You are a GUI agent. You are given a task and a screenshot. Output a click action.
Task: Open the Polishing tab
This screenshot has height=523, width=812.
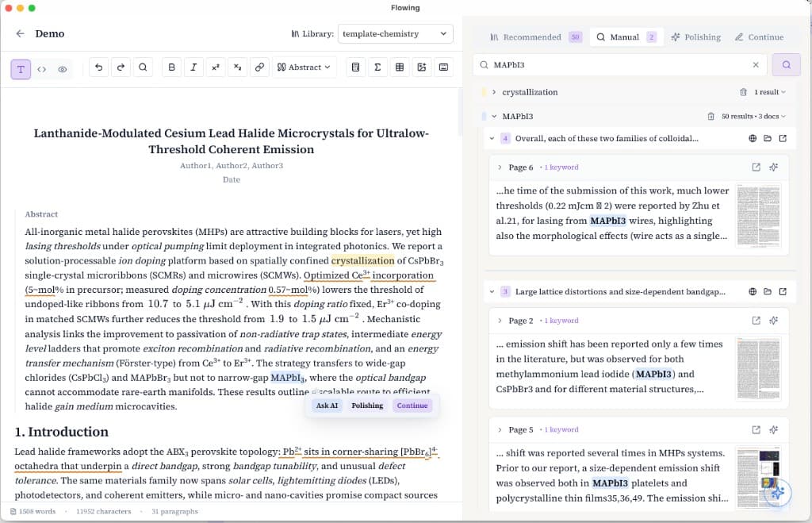coord(696,37)
